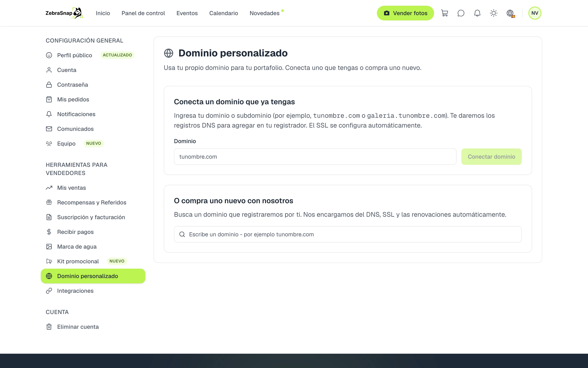Focus the domain search field to buy
The height and width of the screenshot is (368, 588).
[x=348, y=234]
